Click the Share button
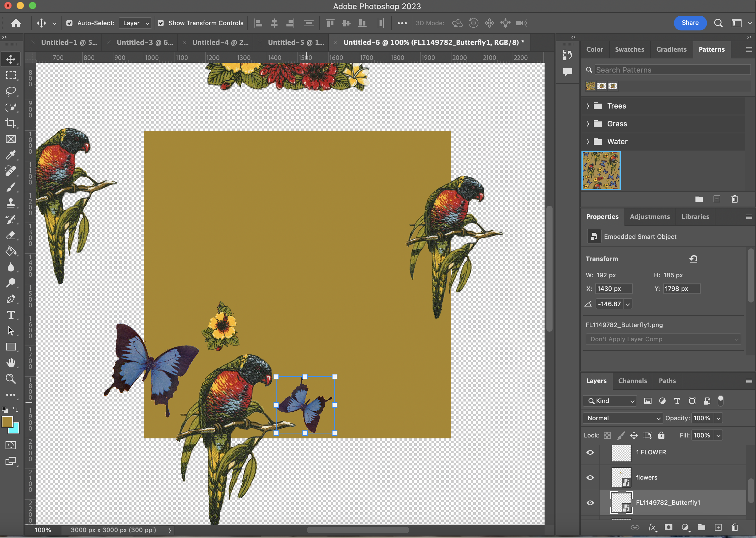The height and width of the screenshot is (538, 756). point(690,23)
